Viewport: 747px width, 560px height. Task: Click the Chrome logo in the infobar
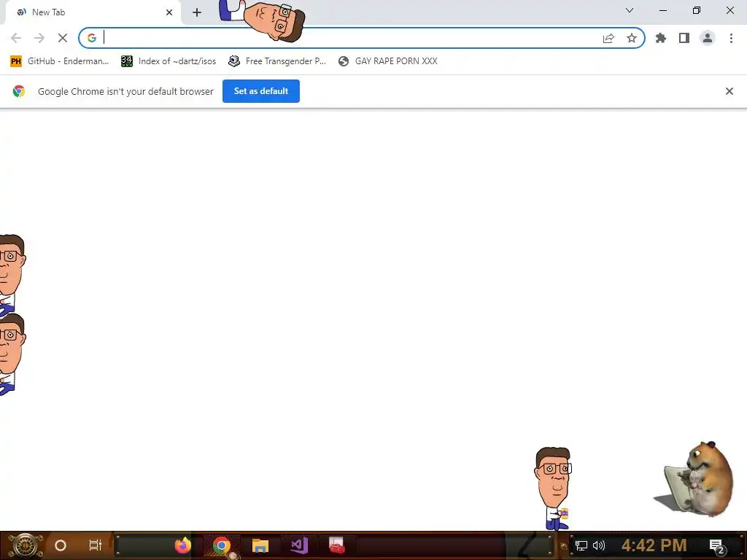[x=19, y=91]
